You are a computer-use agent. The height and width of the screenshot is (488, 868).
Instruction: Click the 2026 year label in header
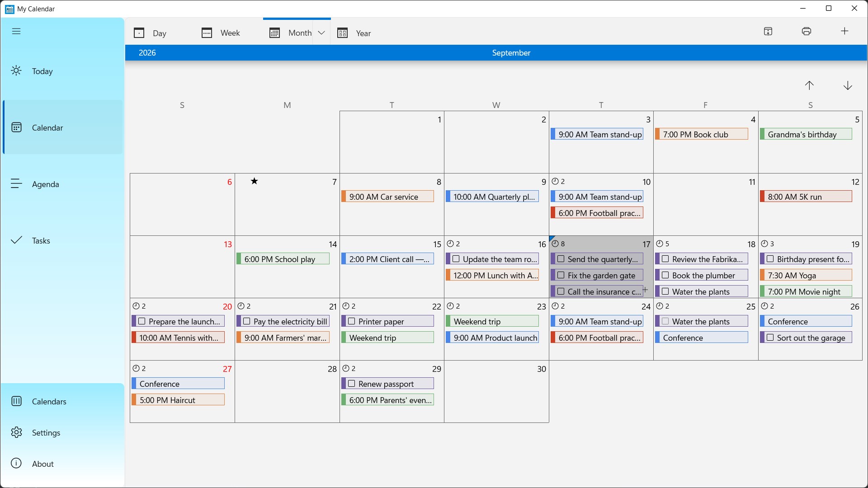pos(147,53)
